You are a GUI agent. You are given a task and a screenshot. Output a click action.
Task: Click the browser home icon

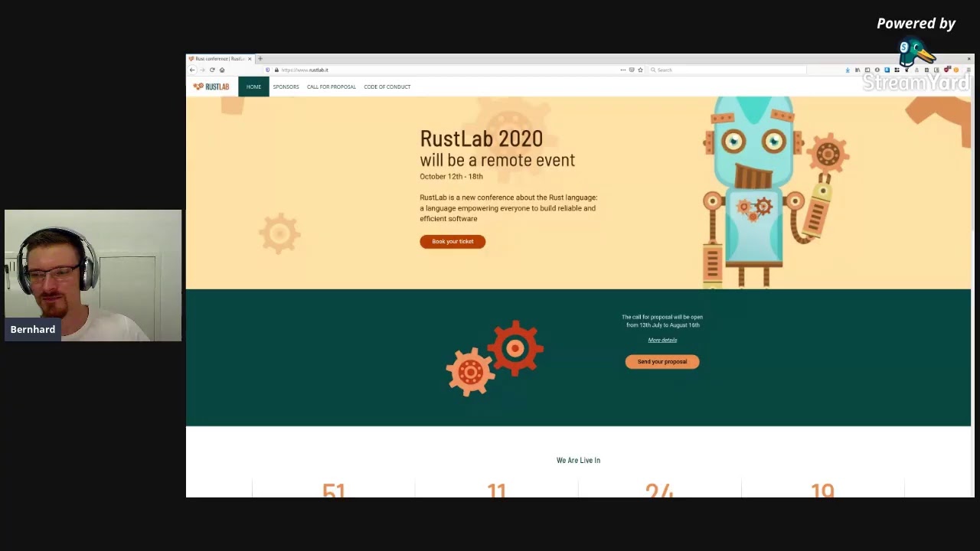tap(222, 70)
